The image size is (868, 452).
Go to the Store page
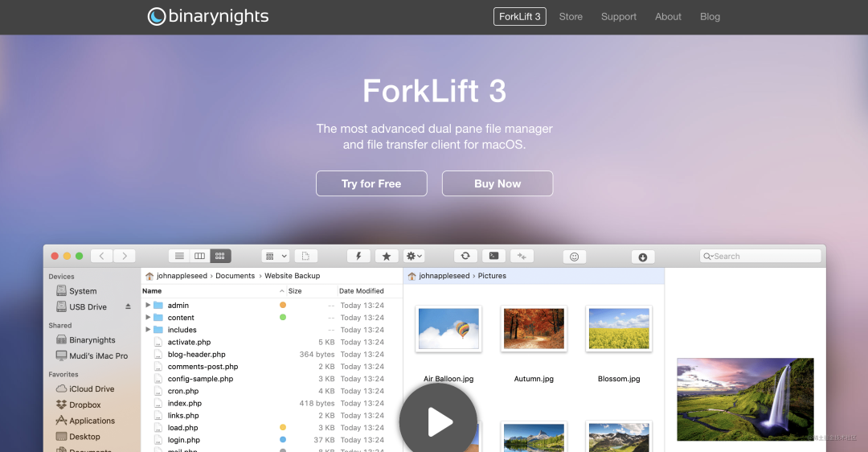pos(570,17)
